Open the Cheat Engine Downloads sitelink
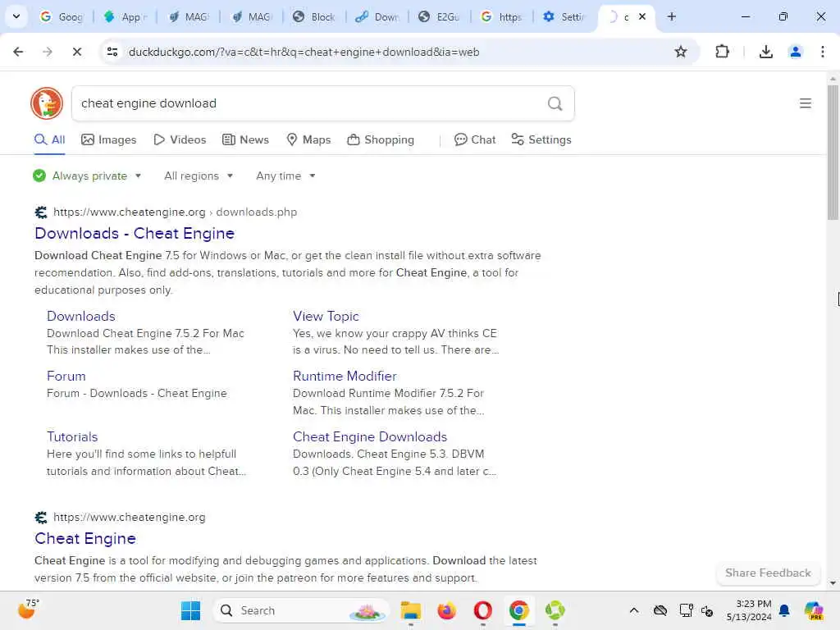Viewport: 840px width, 630px height. [370, 436]
